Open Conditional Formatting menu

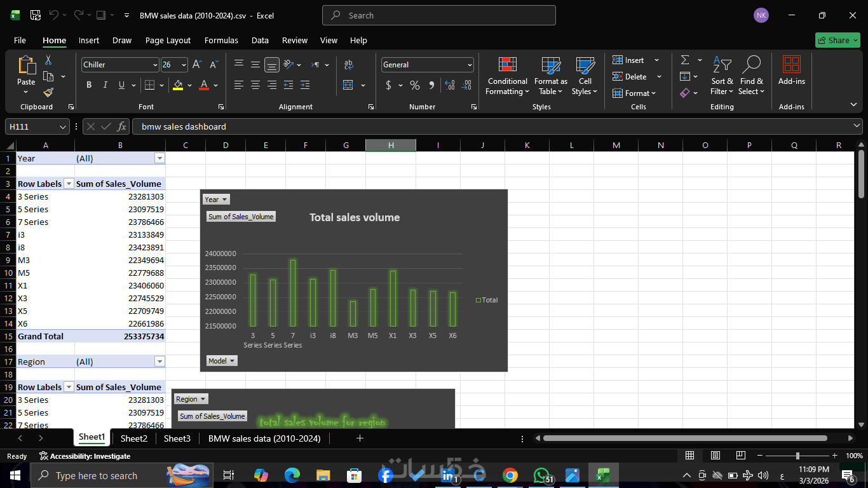[x=507, y=76]
